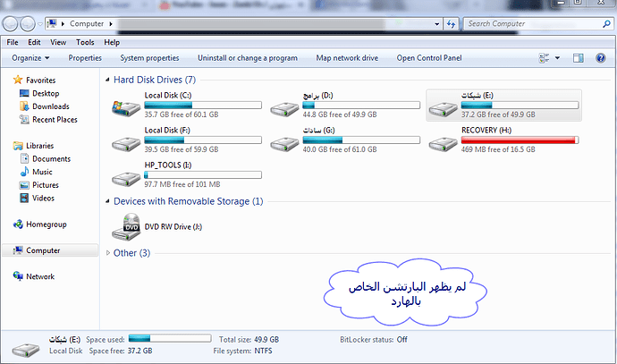The image size is (617, 364).
Task: Click the arrow after Computer in address bar
Action: pyautogui.click(x=111, y=24)
